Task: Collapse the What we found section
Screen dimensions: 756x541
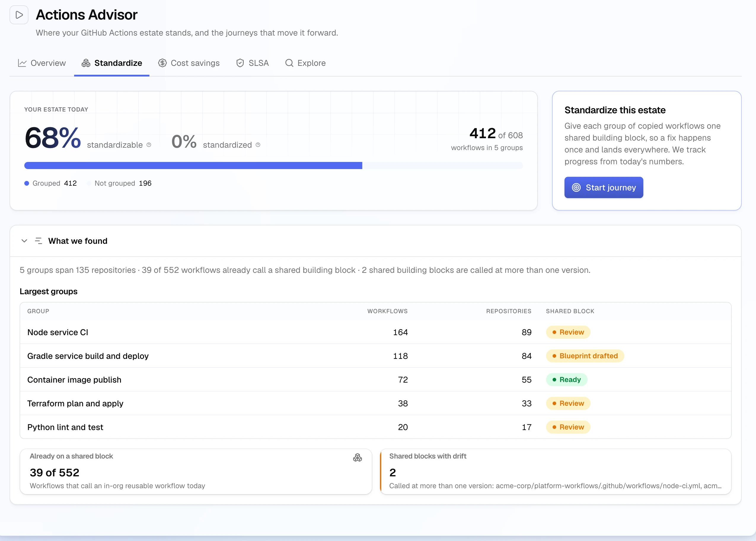Action: coord(24,241)
